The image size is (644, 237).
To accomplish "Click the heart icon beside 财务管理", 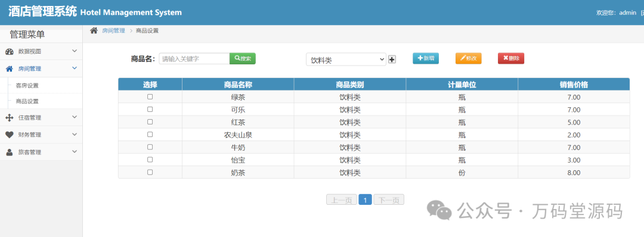I will tap(10, 135).
